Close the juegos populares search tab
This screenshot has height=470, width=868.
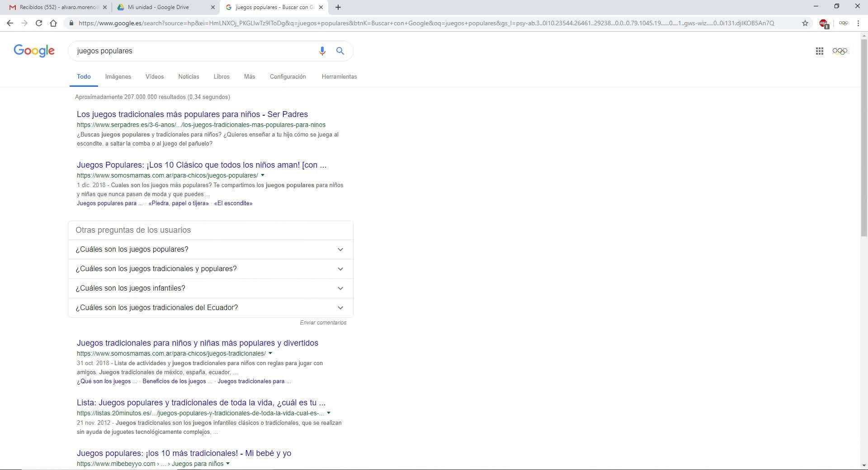[x=321, y=7]
